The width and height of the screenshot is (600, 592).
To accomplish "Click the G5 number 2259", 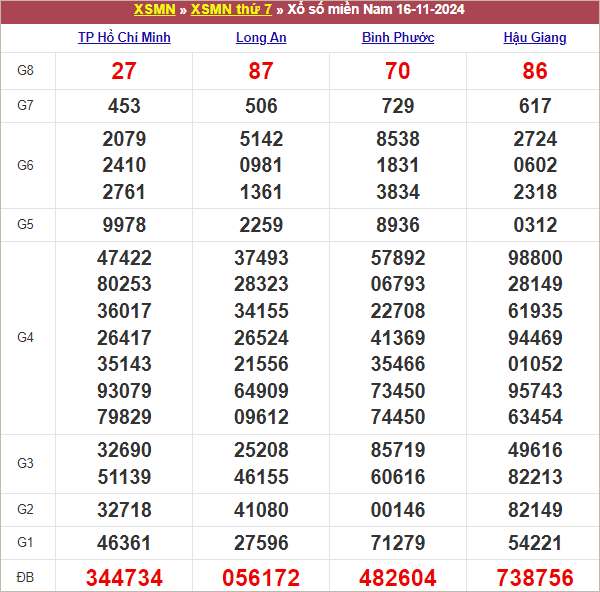I will [261, 225].
